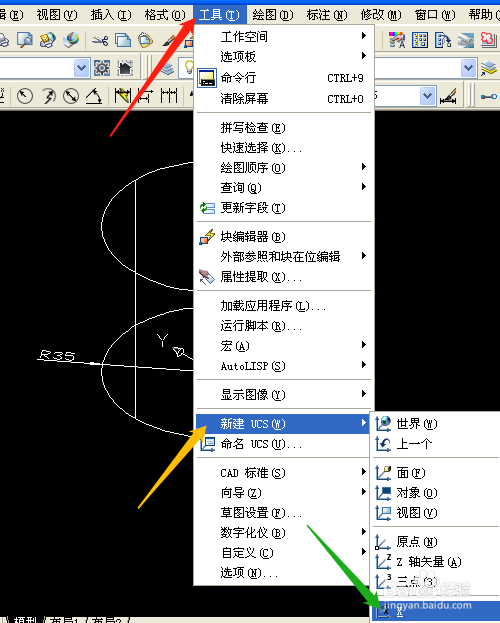Open the Properties palette icon

point(397,40)
